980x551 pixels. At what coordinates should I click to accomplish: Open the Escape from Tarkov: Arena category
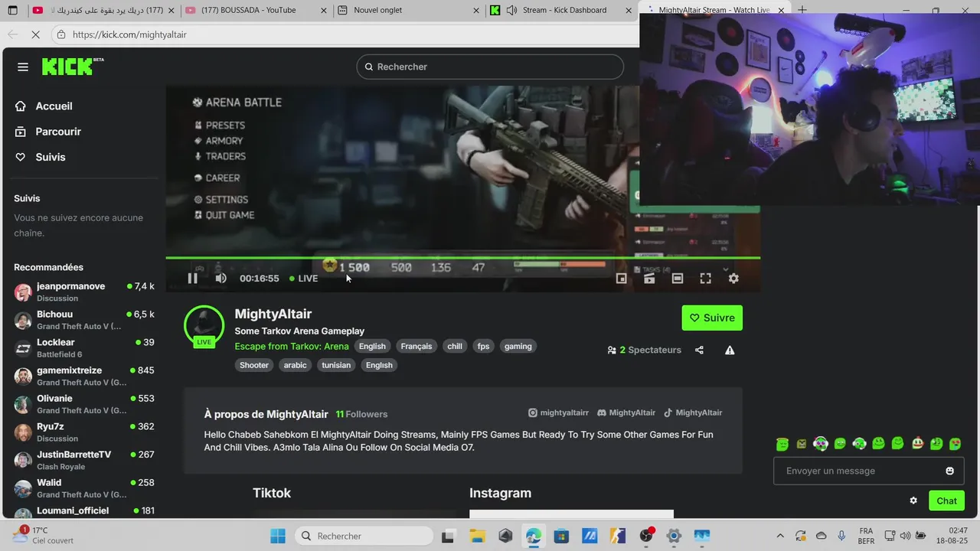(292, 346)
